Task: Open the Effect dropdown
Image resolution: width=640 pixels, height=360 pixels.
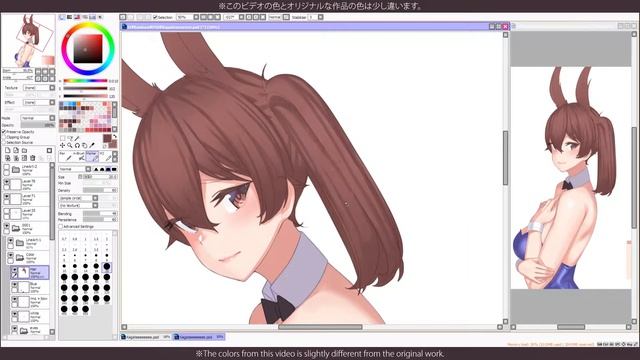Action: tap(39, 102)
